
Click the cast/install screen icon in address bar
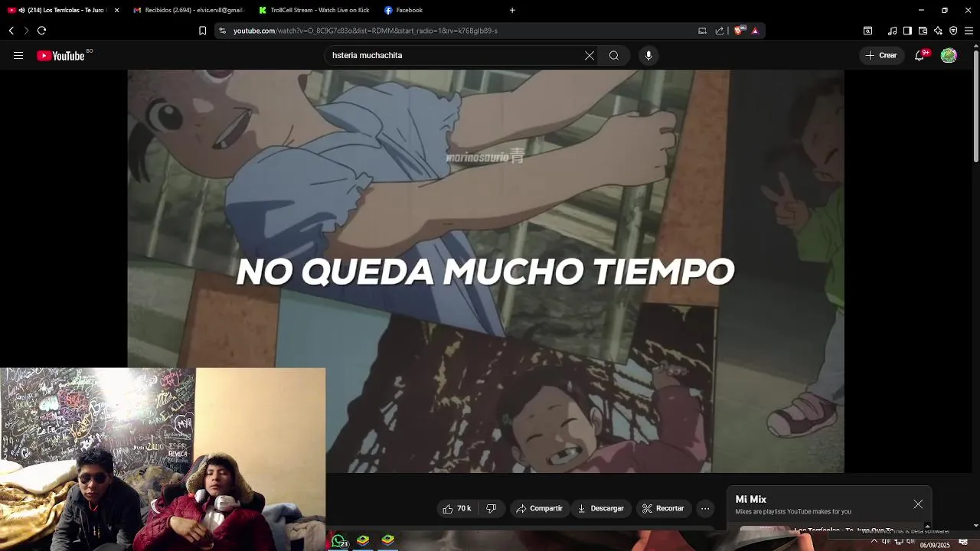(x=702, y=31)
